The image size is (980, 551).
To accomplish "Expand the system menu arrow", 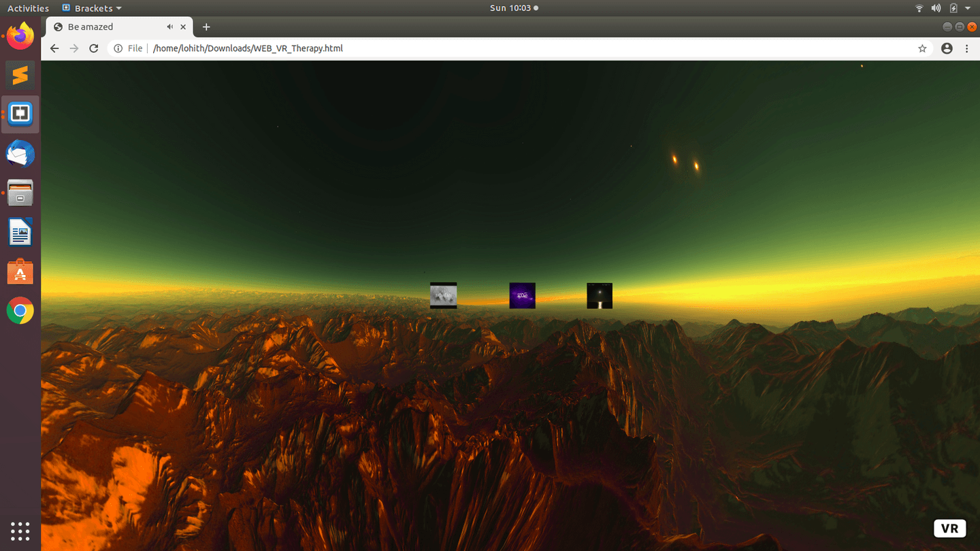I will (x=968, y=8).
